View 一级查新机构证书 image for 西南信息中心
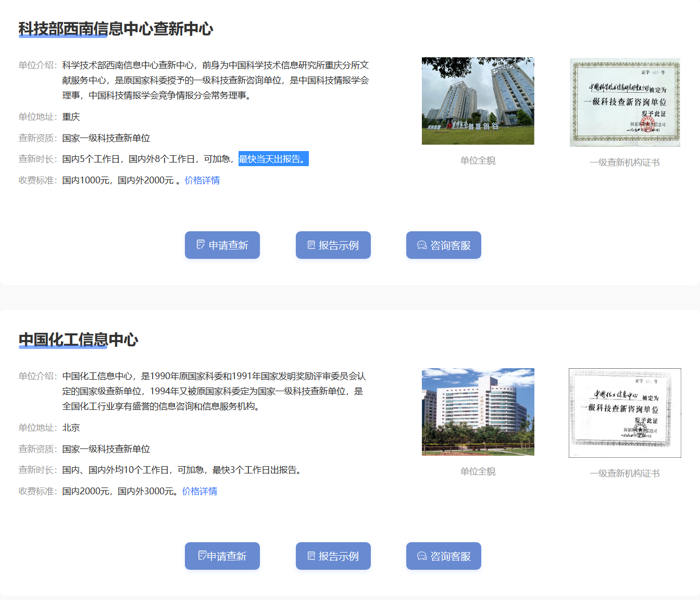This screenshot has width=700, height=600. [625, 102]
